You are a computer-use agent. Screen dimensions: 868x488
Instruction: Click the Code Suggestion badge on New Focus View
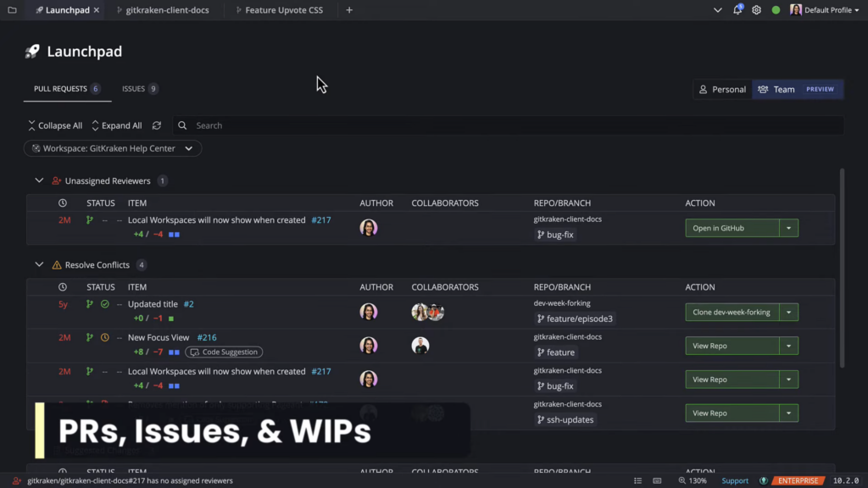(224, 352)
